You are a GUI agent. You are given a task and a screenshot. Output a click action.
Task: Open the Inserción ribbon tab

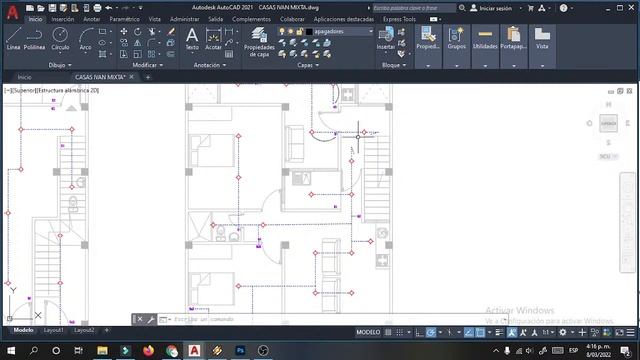[x=63, y=19]
